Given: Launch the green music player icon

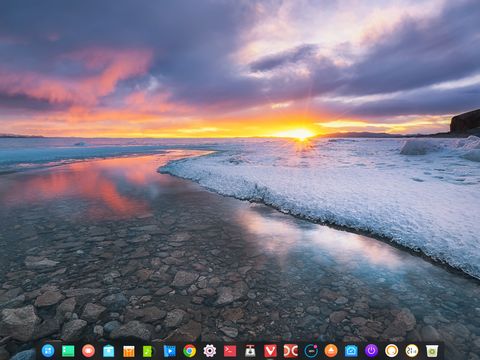Looking at the screenshot, I should pos(149,351).
